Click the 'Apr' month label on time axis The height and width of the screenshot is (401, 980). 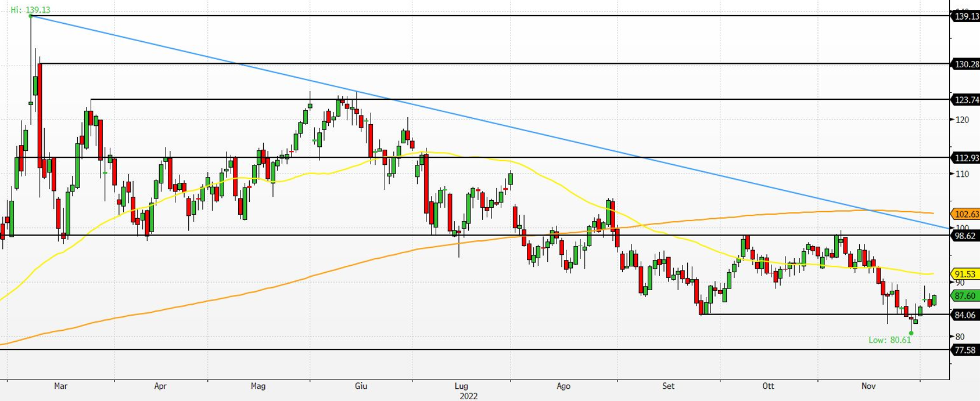160,386
